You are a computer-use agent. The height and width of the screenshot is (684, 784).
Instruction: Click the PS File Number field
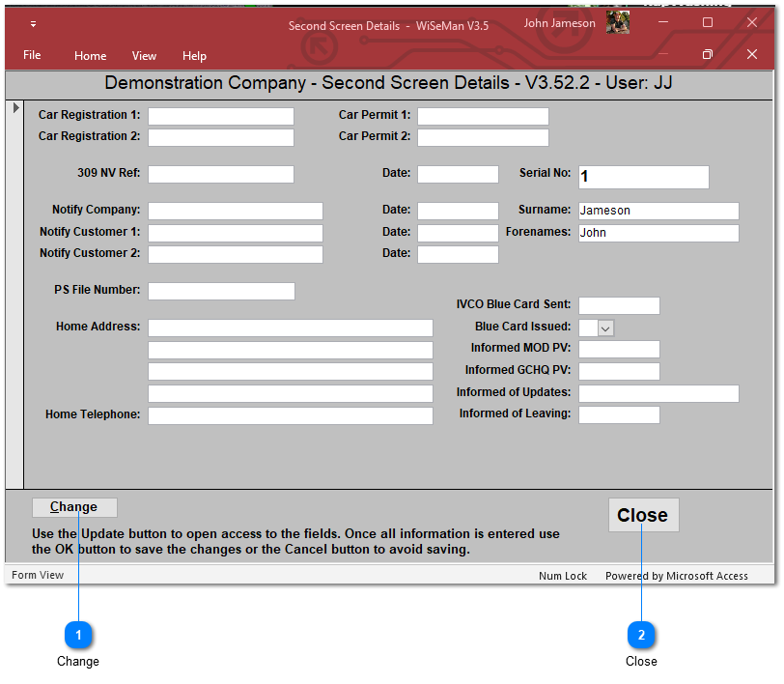pos(220,291)
